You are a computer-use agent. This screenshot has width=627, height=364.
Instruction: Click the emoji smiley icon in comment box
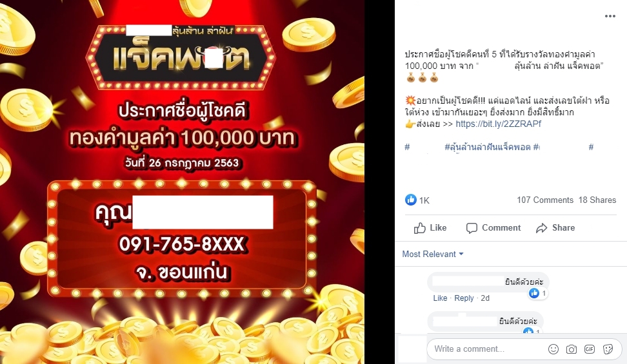pos(553,349)
